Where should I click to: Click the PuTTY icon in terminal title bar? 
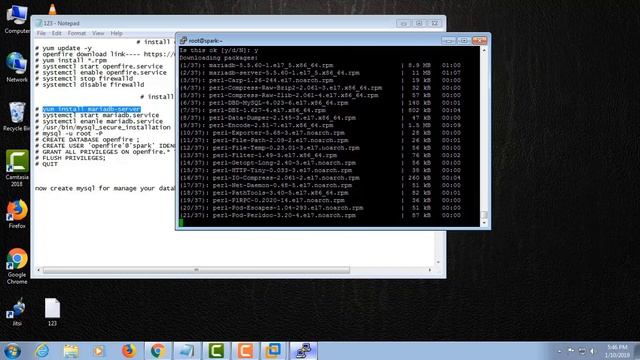click(x=183, y=40)
